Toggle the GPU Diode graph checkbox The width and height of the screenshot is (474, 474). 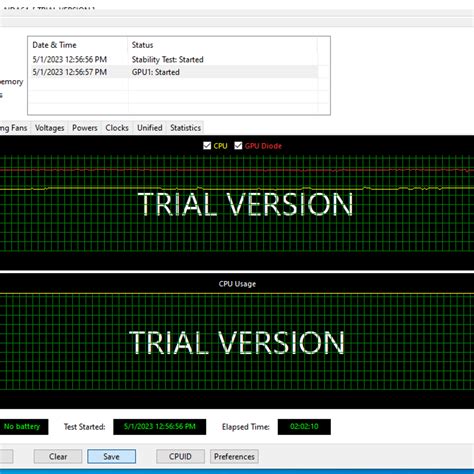point(238,146)
